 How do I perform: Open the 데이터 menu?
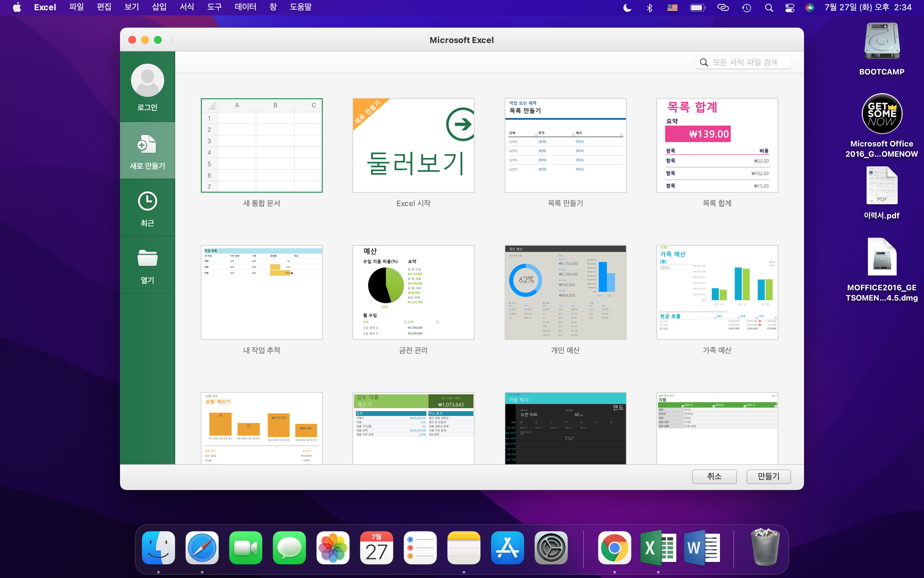[x=245, y=7]
